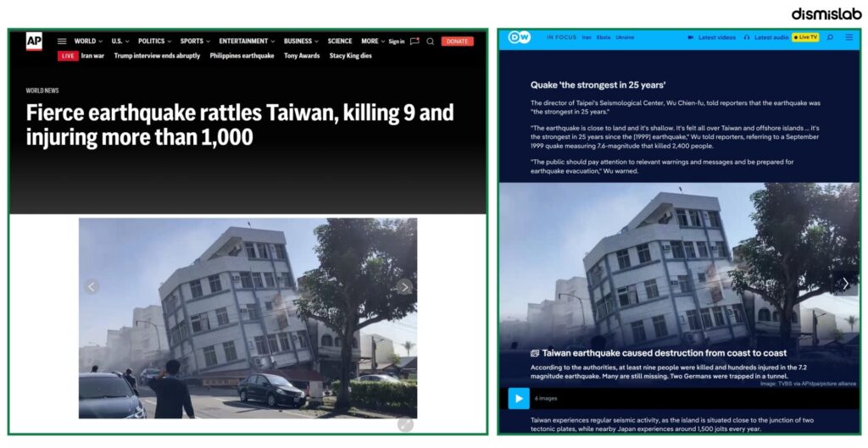Open the AP hamburger menu
868x448 pixels.
pyautogui.click(x=62, y=41)
